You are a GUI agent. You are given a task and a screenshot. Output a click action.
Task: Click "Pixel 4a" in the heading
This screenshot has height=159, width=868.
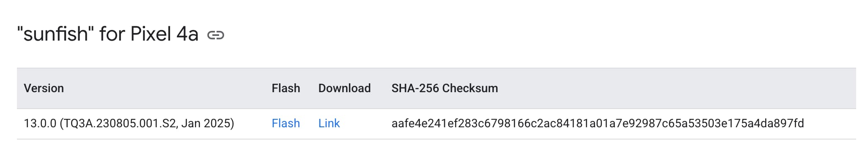click(x=165, y=34)
